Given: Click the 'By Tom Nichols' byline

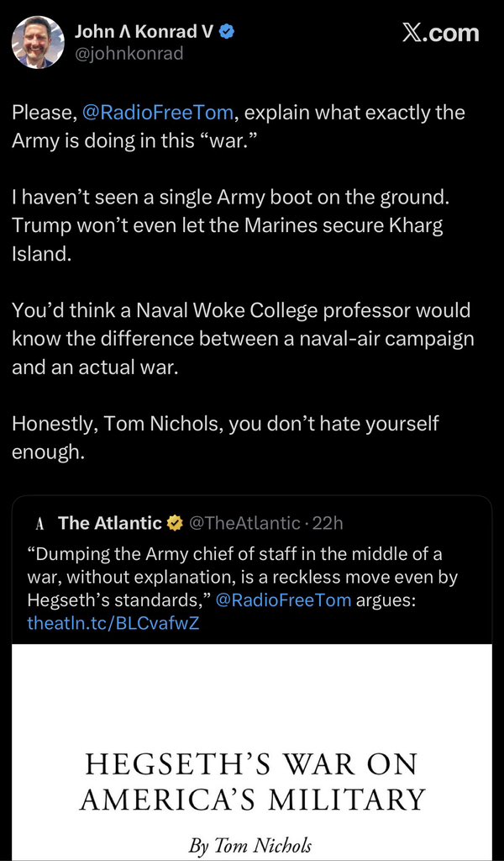Looking at the screenshot, I should [252, 844].
